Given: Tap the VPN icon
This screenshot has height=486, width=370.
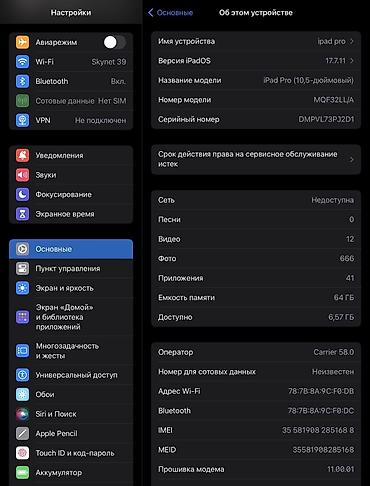Looking at the screenshot, I should pos(22,120).
